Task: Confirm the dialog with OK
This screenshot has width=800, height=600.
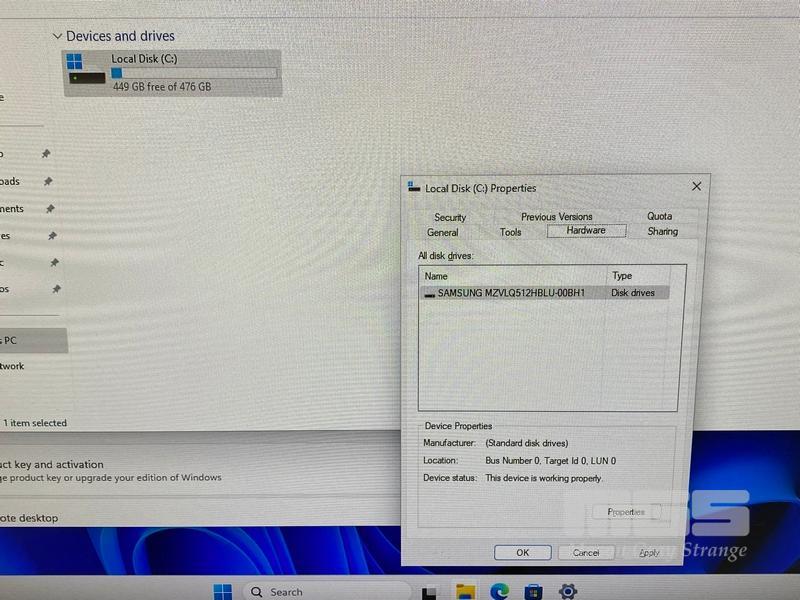Action: point(522,553)
